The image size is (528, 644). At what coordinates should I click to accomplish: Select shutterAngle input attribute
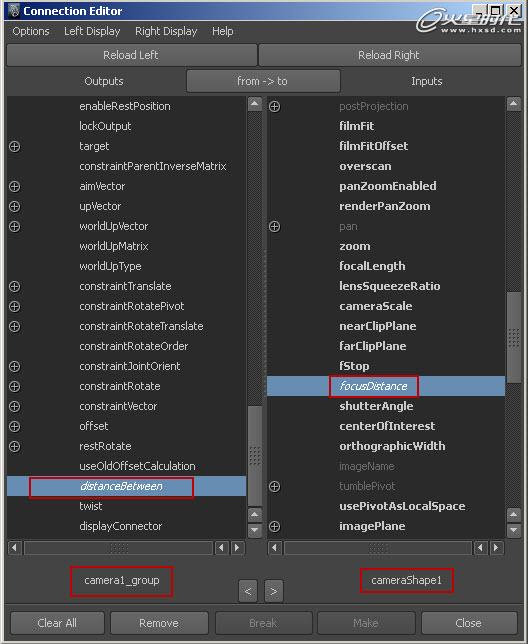376,406
